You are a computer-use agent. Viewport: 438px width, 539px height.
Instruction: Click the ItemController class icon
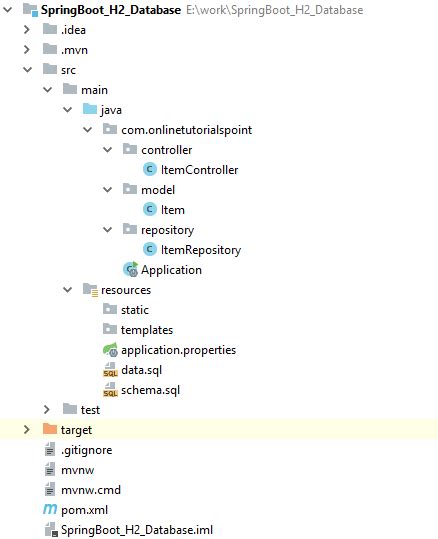tap(150, 169)
